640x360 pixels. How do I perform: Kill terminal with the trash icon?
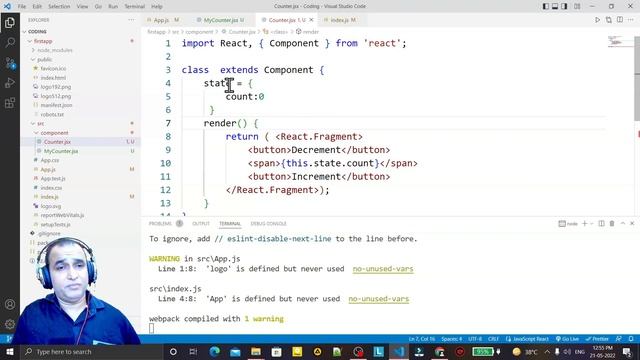(612, 223)
